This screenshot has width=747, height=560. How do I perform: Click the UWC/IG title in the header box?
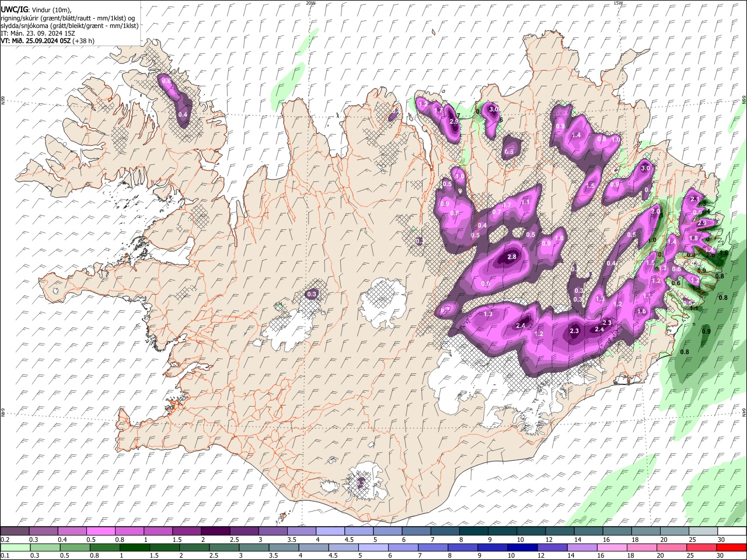14,9
